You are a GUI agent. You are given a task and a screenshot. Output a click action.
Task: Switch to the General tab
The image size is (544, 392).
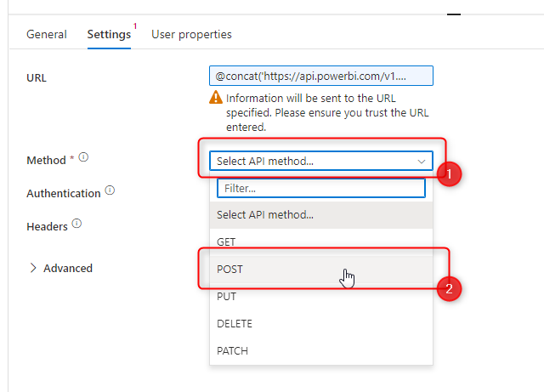pyautogui.click(x=47, y=34)
